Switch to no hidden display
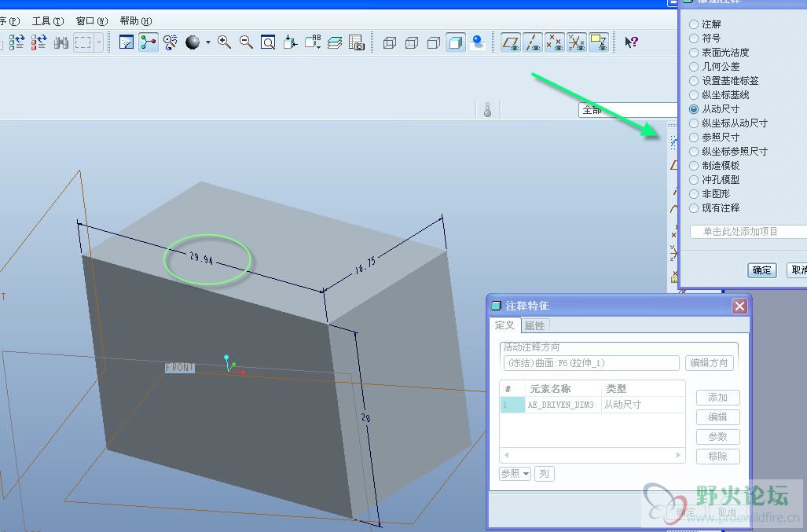 click(x=434, y=42)
